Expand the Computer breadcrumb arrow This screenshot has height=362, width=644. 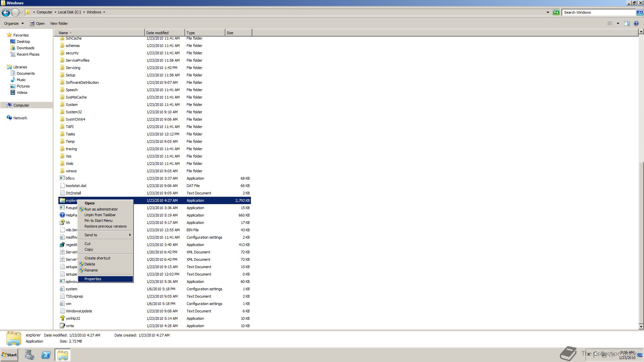55,12
